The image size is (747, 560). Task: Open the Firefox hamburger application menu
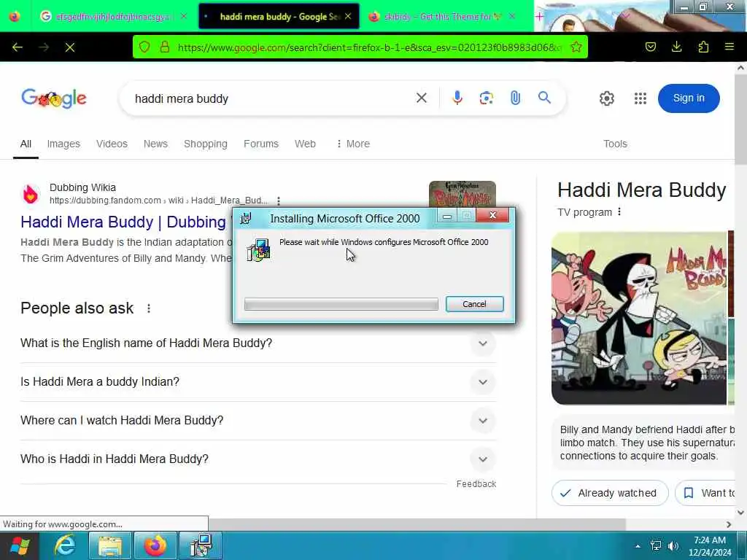(729, 47)
